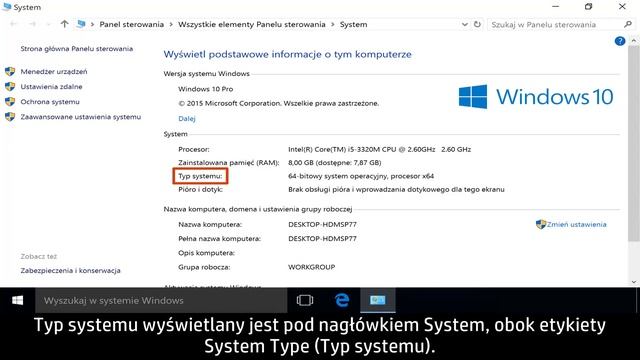This screenshot has height=360, width=640.
Task: Click the vertical scrollbar thumb
Action: pos(633,143)
